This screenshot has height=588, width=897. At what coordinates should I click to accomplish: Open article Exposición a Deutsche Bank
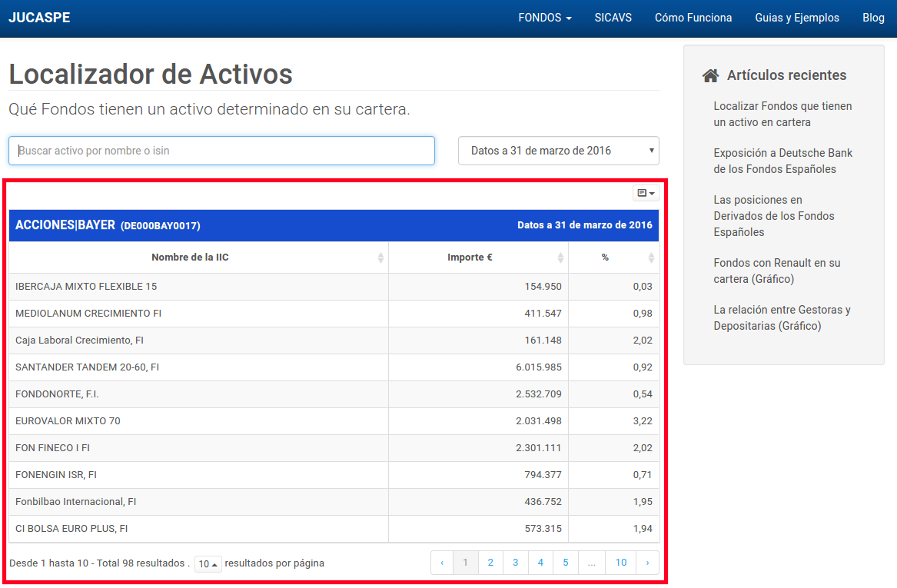782,161
